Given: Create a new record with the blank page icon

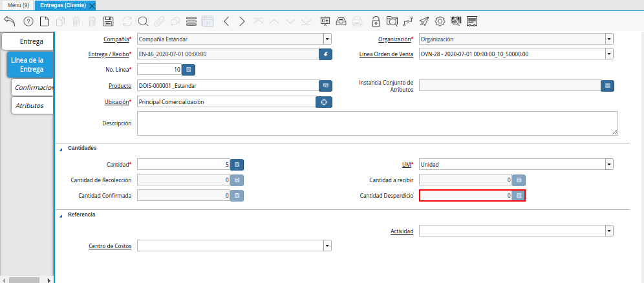Looking at the screenshot, I should click(x=44, y=21).
